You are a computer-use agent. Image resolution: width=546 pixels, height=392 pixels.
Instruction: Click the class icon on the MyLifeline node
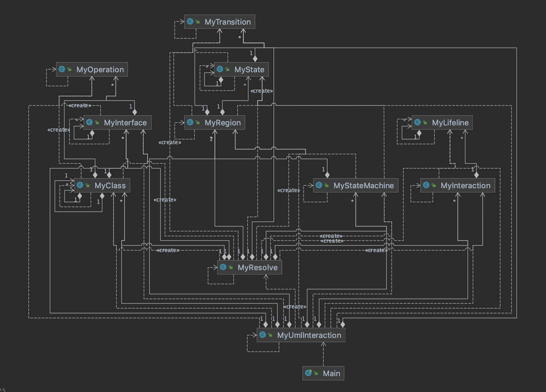coord(417,122)
